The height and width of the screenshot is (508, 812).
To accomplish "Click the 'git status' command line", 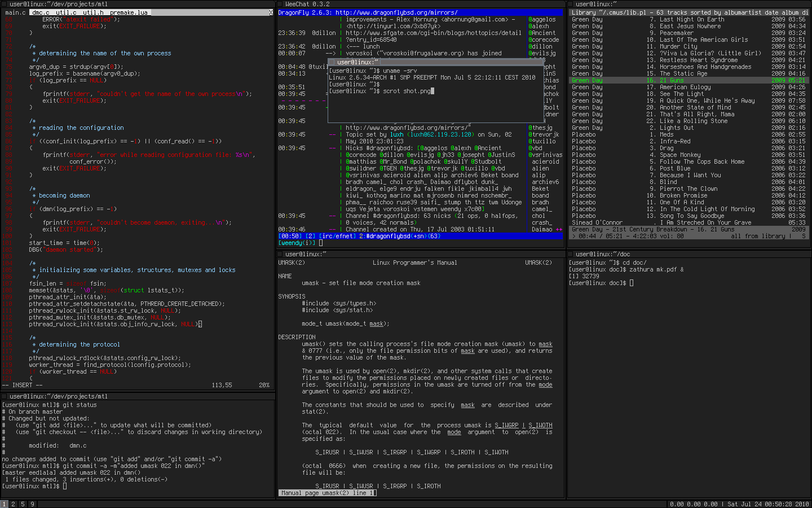I will point(80,405).
